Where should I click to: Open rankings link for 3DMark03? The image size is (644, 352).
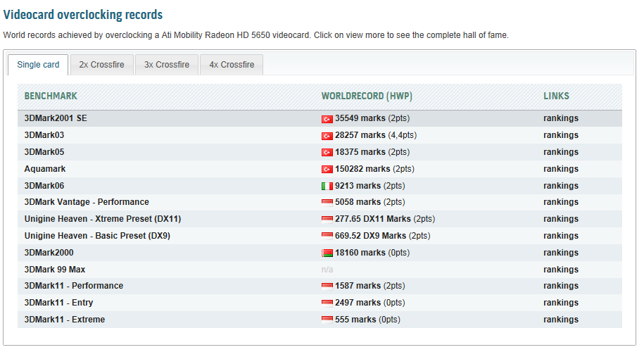pyautogui.click(x=561, y=135)
